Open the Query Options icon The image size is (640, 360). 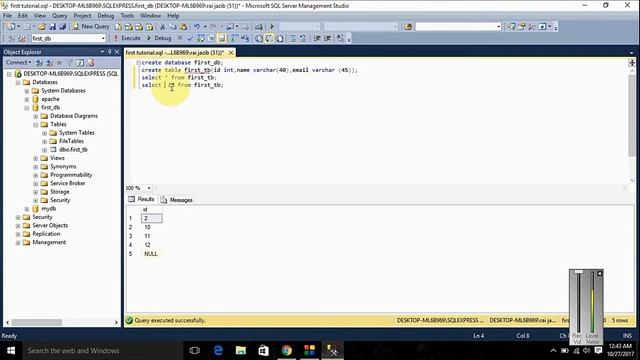click(211, 38)
